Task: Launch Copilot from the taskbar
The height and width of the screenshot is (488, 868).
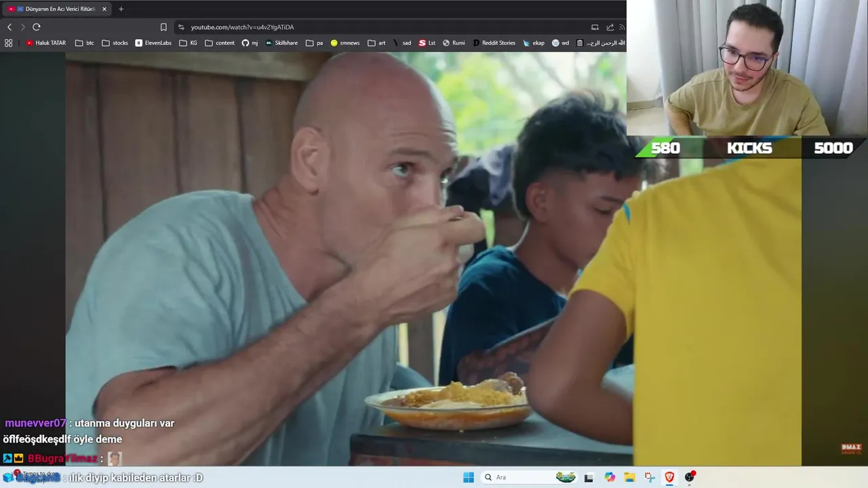Action: click(610, 477)
